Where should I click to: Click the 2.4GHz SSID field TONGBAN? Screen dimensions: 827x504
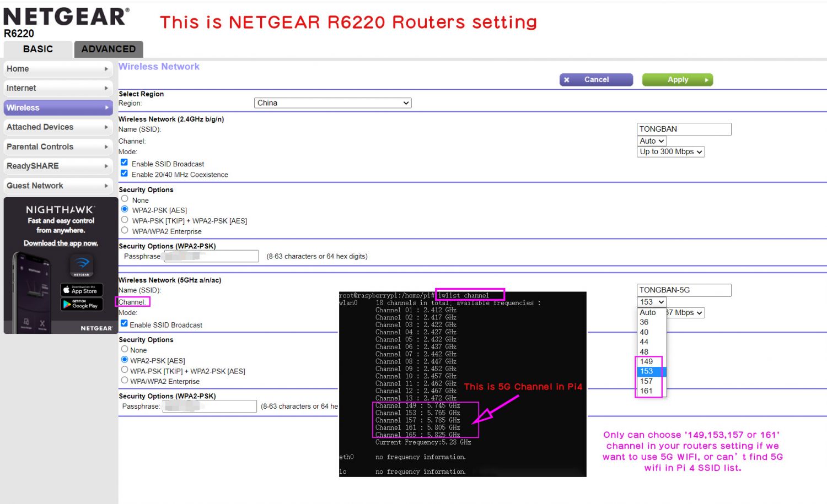[684, 129]
